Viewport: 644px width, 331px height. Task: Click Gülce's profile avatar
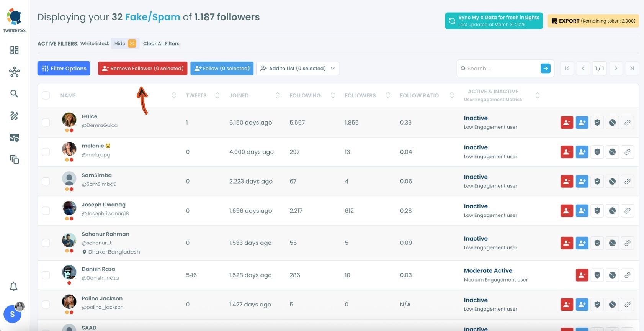[x=69, y=120]
